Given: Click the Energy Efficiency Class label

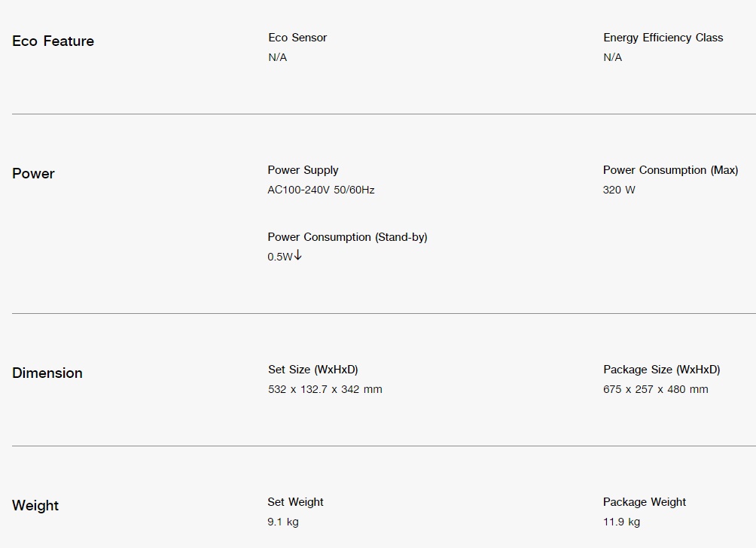Looking at the screenshot, I should [x=663, y=38].
